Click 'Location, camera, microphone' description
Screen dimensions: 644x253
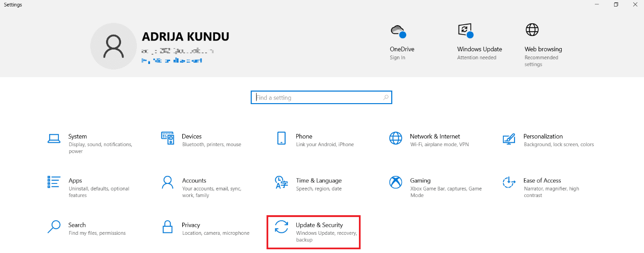pos(215,233)
